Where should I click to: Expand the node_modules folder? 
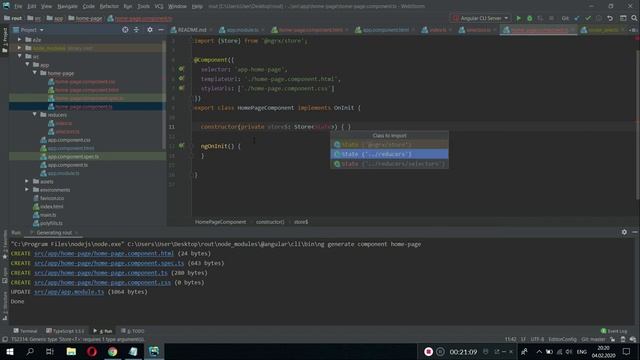[x=19, y=48]
